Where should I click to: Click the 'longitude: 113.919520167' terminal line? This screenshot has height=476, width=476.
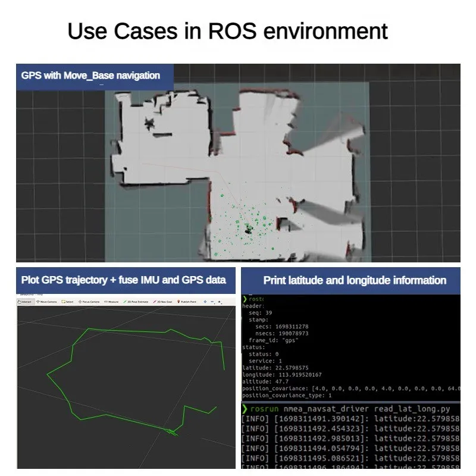[x=281, y=375]
